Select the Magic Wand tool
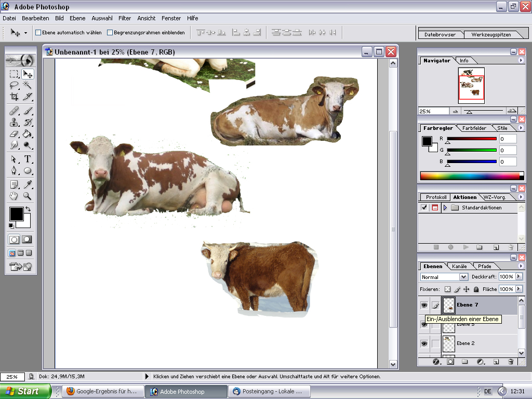This screenshot has width=532, height=399. click(x=27, y=85)
